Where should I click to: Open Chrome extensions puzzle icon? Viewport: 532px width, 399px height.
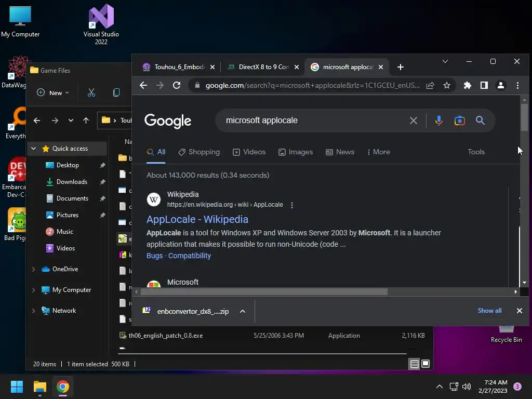click(468, 86)
